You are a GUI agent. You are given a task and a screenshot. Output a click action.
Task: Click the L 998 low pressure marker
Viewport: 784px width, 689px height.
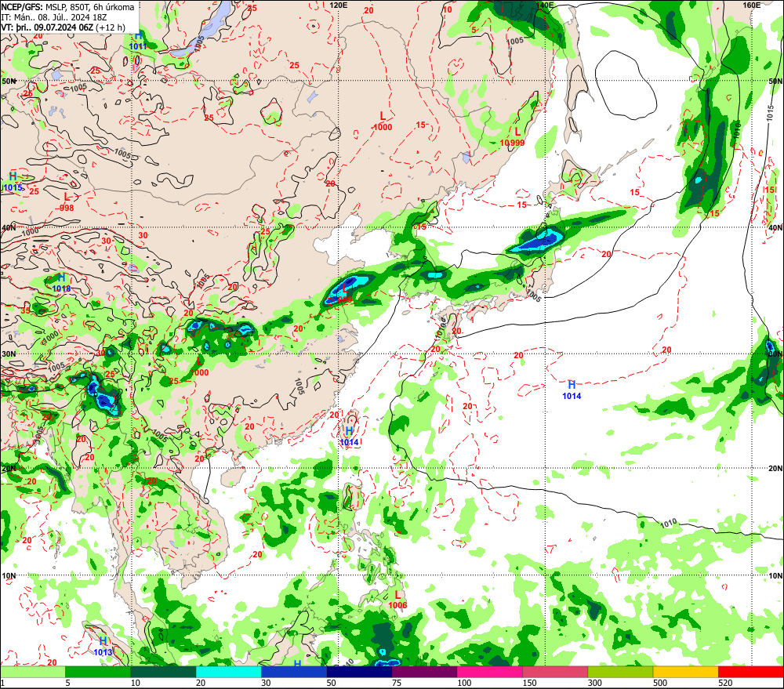(x=67, y=202)
